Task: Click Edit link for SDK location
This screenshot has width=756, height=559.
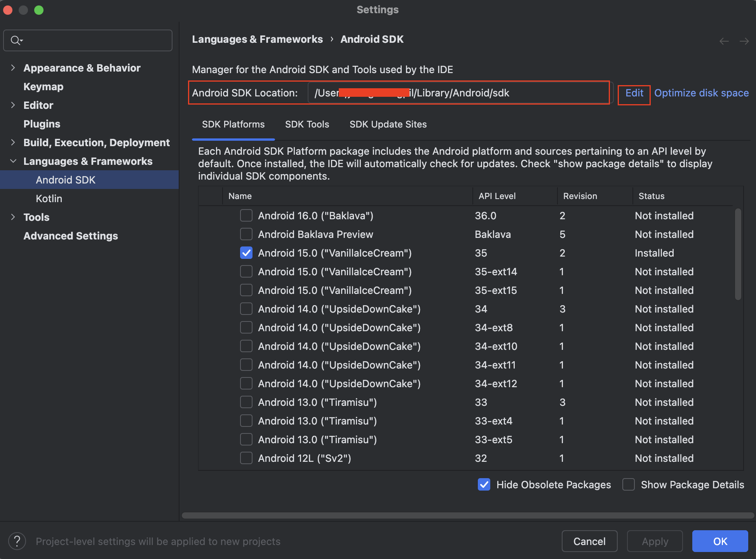Action: coord(634,93)
